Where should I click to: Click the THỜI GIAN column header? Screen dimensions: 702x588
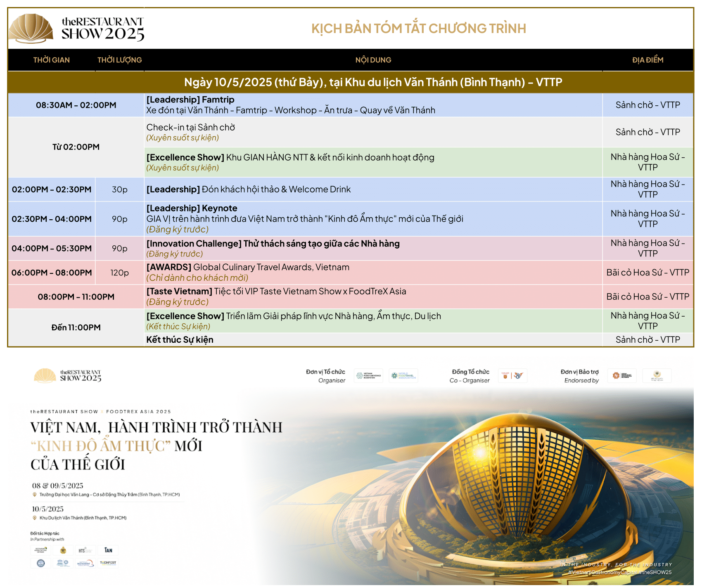click(x=52, y=60)
